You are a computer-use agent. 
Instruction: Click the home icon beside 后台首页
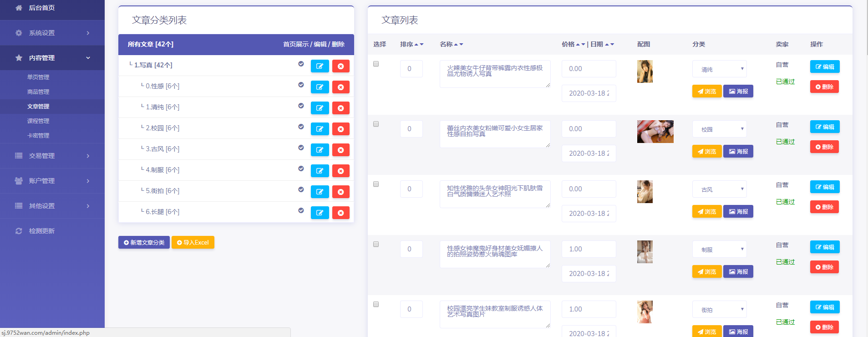click(x=19, y=8)
